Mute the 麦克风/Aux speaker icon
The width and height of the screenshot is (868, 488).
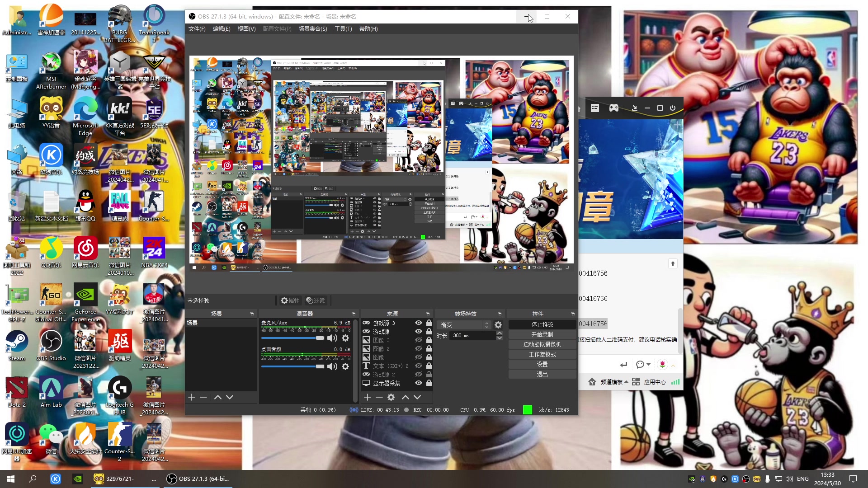(332, 338)
